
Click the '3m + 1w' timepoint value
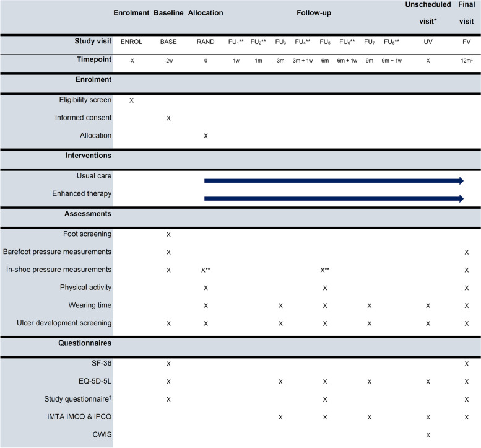point(303,61)
